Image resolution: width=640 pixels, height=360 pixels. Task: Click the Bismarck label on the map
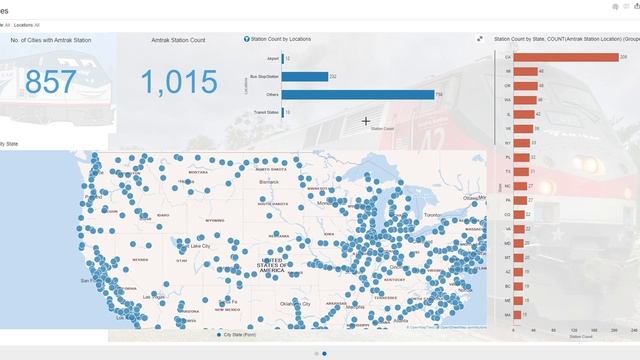[269, 182]
